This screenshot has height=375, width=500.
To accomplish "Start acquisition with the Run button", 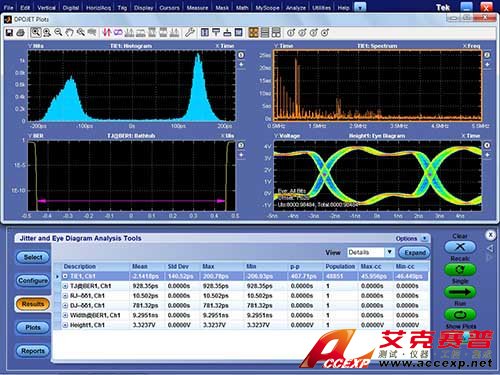I will 460,314.
